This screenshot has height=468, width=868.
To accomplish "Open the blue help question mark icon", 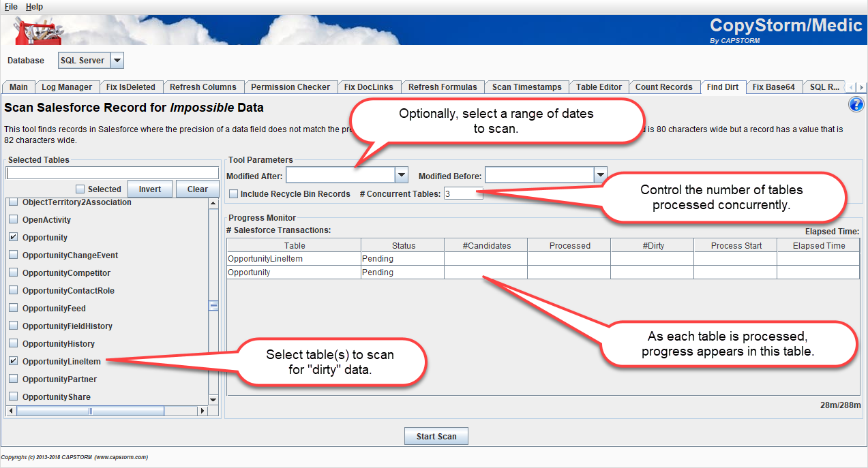I will (x=856, y=104).
